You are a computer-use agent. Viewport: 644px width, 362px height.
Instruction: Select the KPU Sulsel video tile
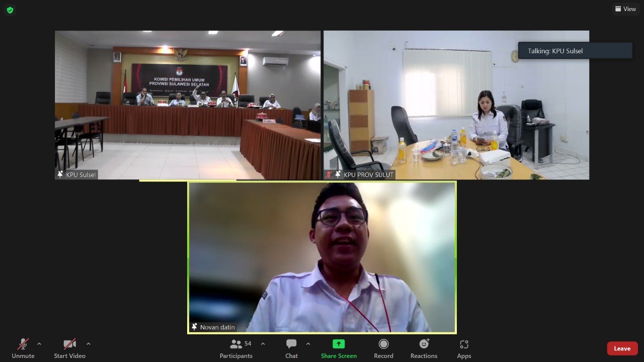(x=187, y=105)
